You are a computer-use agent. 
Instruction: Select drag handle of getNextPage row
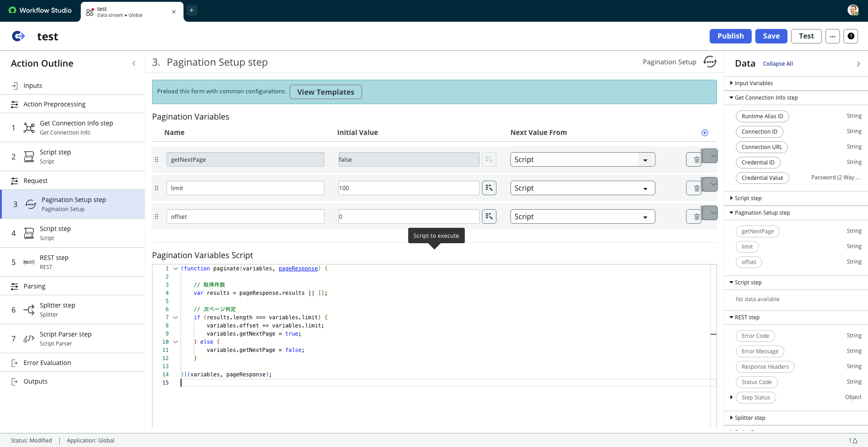pos(157,159)
